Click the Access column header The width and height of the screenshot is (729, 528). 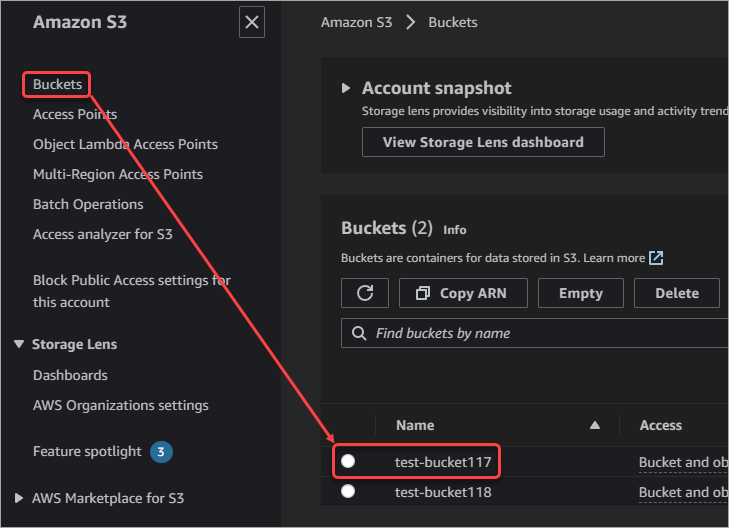tap(661, 425)
